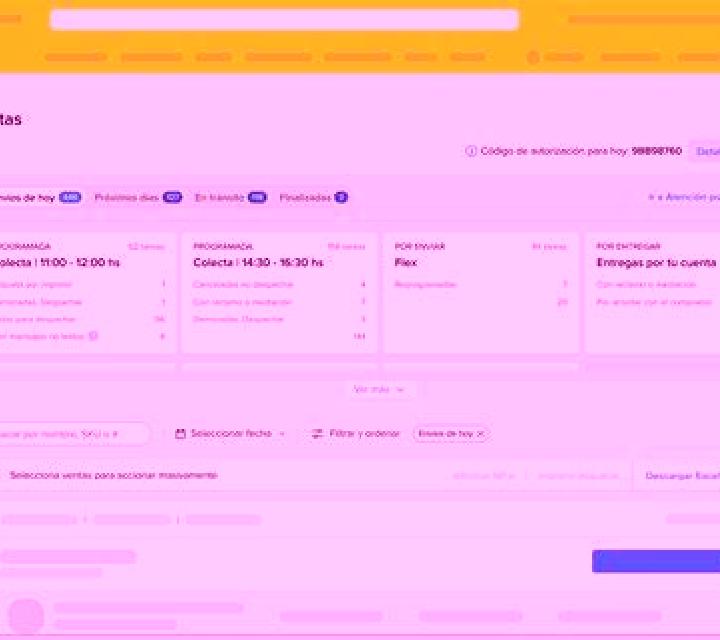Click the authorization code number for today
Viewport: 720px width, 640px height.
[657, 151]
